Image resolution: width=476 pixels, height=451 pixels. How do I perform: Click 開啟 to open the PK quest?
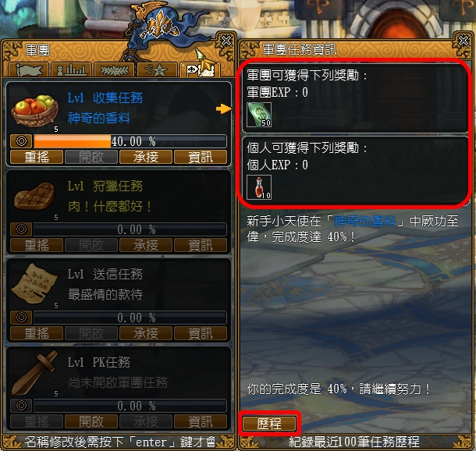(x=91, y=421)
